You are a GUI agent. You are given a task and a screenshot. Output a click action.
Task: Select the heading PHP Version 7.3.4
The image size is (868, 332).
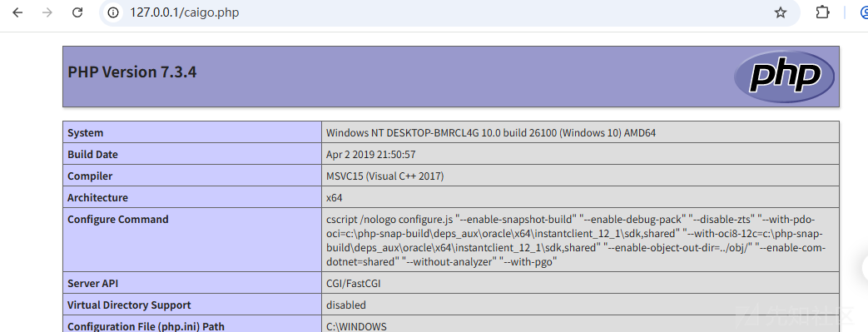click(132, 72)
